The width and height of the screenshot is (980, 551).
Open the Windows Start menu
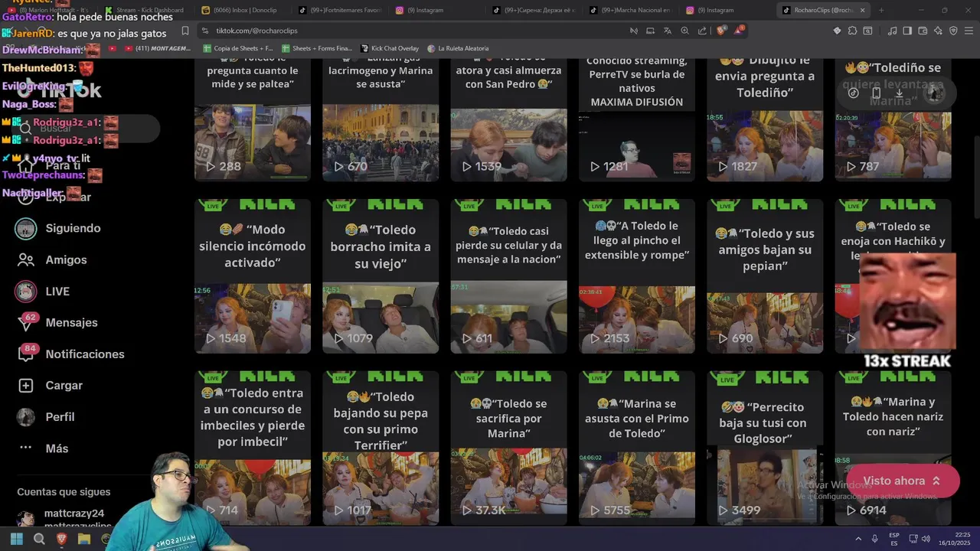pyautogui.click(x=16, y=539)
